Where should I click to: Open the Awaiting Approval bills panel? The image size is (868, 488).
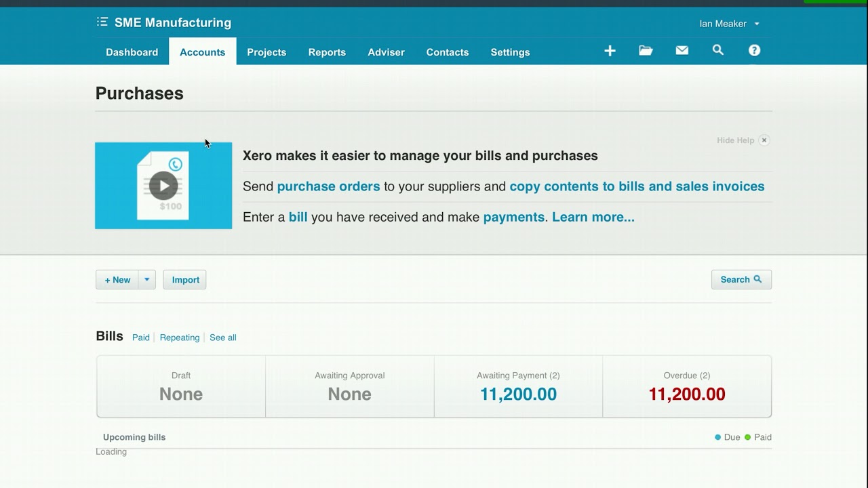click(x=349, y=386)
